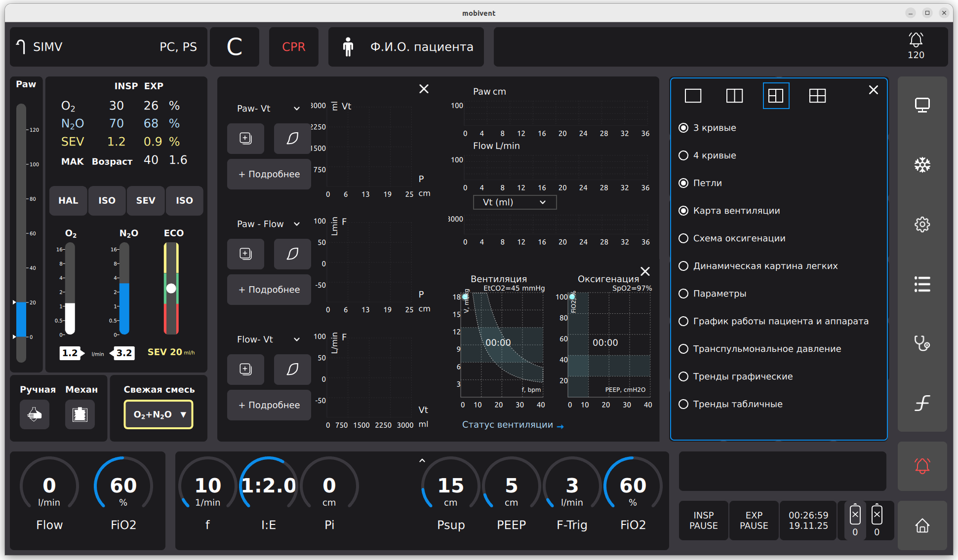The image size is (958, 560).
Task: Click the loop icon next to Paw-Vt
Action: (292, 139)
